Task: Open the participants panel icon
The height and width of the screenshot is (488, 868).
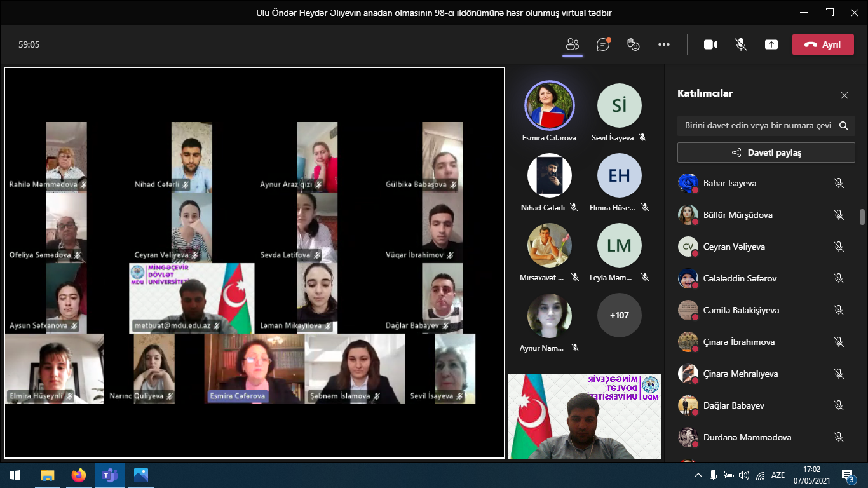Action: pos(573,44)
